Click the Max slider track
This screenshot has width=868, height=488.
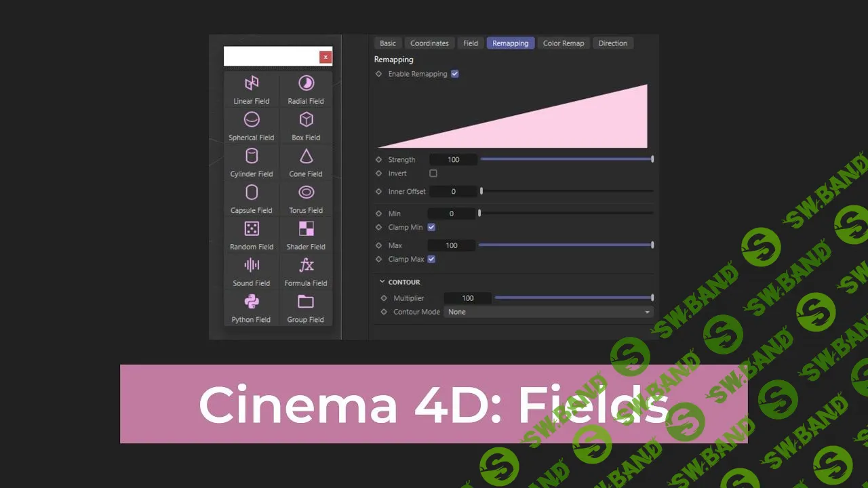[566, 245]
